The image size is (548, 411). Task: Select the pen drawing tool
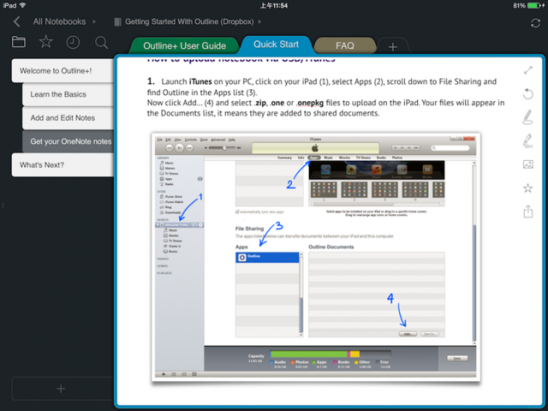pos(528,117)
